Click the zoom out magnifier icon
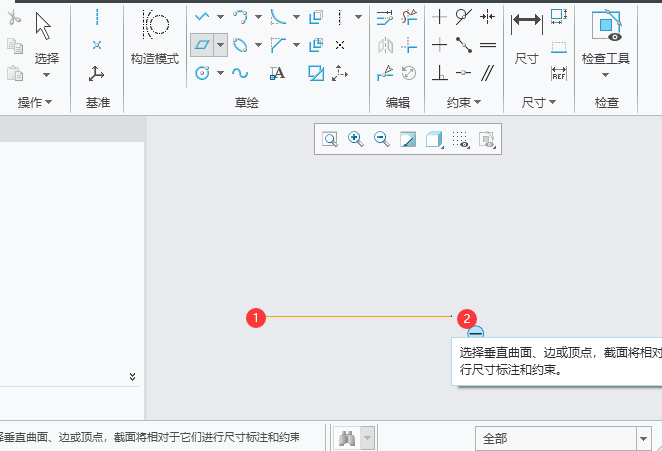662x451 pixels. point(381,140)
